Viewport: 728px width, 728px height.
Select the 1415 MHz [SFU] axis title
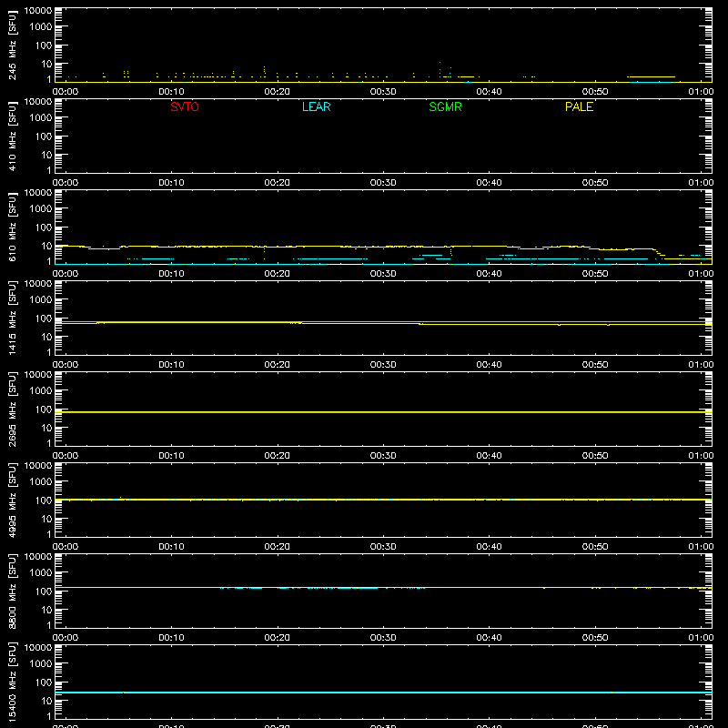click(12, 318)
